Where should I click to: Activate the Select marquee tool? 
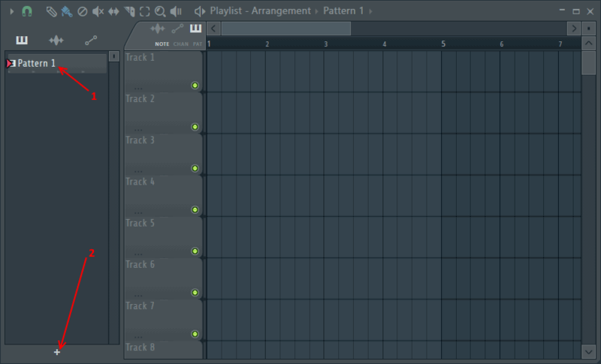click(x=144, y=11)
